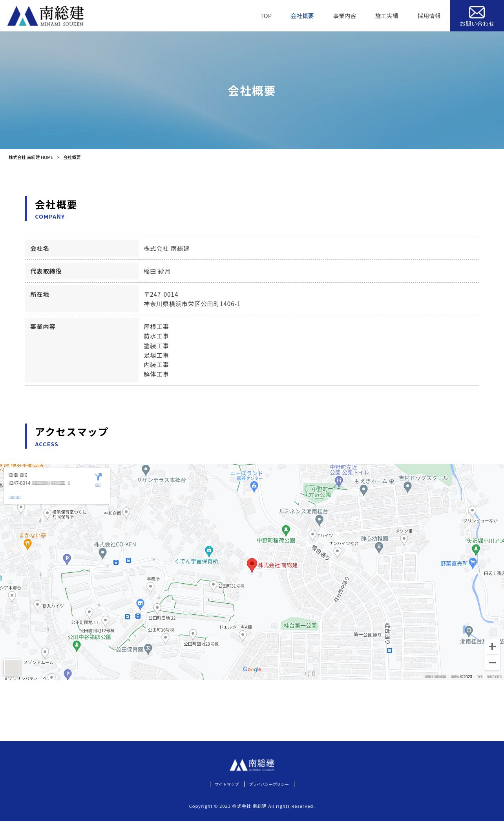Click the 南総建 header logo
The image size is (504, 829).
[x=46, y=16]
